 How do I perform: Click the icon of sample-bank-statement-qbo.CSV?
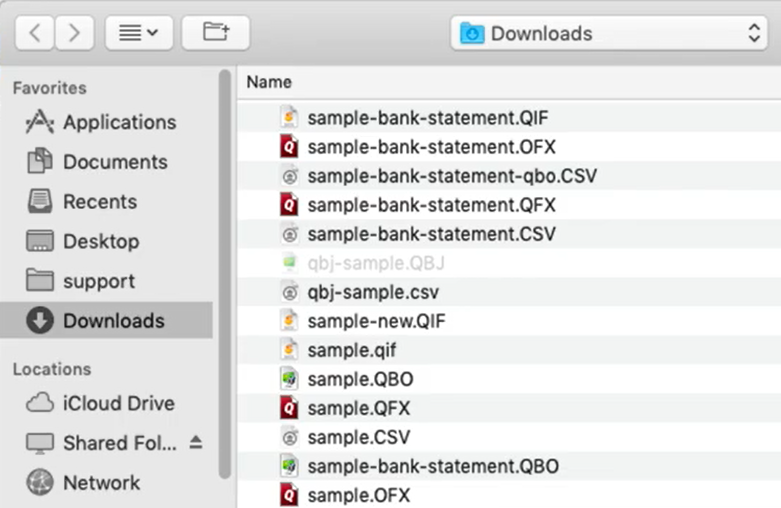coord(289,176)
